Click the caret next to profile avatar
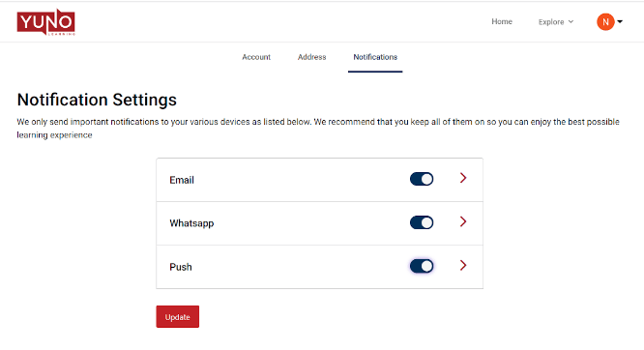The image size is (644, 350). [620, 22]
